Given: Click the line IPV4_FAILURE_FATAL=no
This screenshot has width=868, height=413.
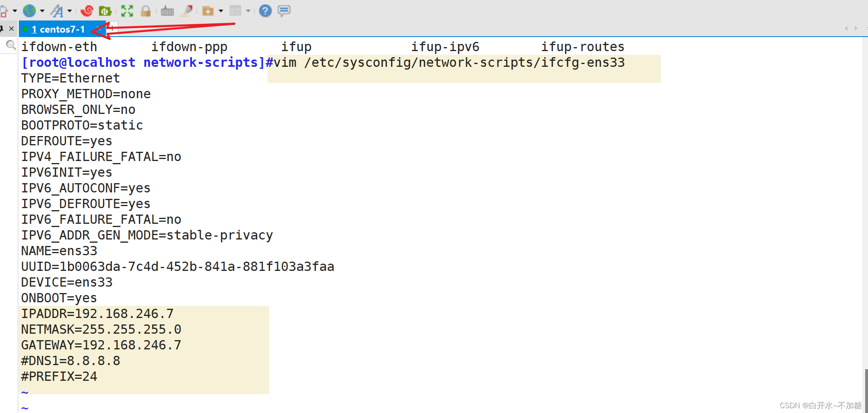Looking at the screenshot, I should tap(101, 157).
